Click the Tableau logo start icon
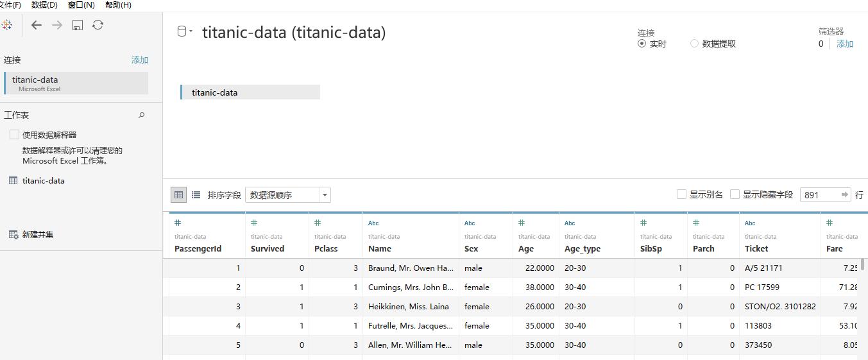The image size is (868, 360). 6,25
